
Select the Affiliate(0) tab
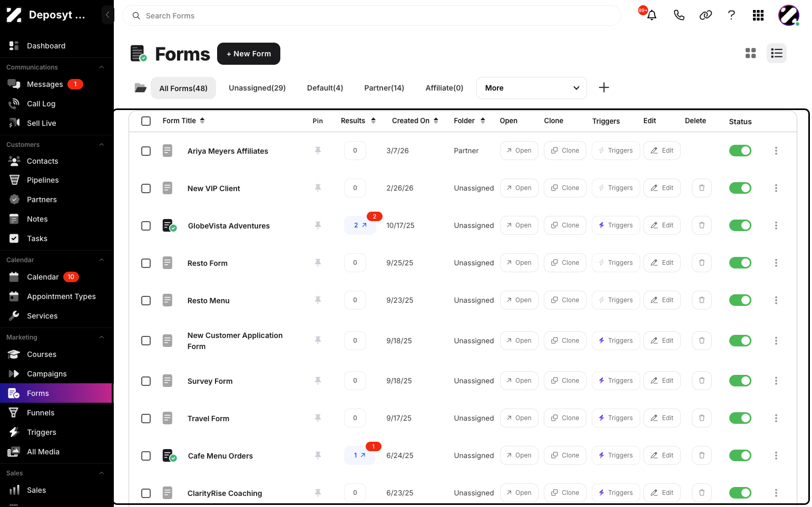444,88
